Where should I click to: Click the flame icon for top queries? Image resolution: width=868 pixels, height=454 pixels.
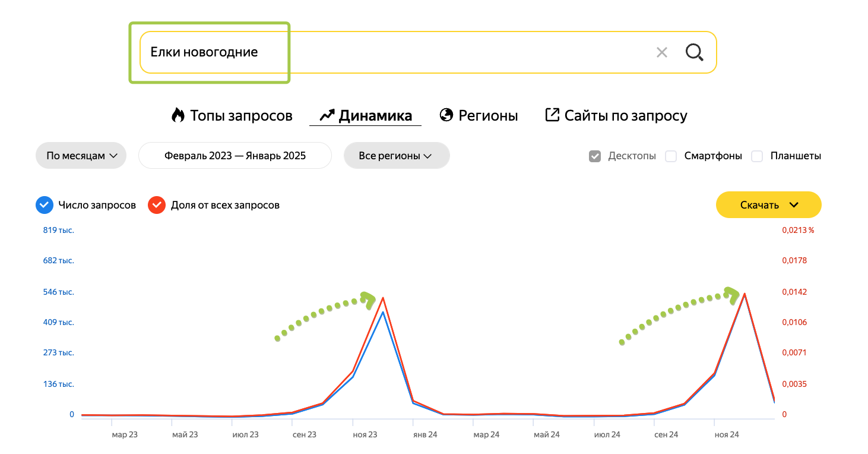178,115
